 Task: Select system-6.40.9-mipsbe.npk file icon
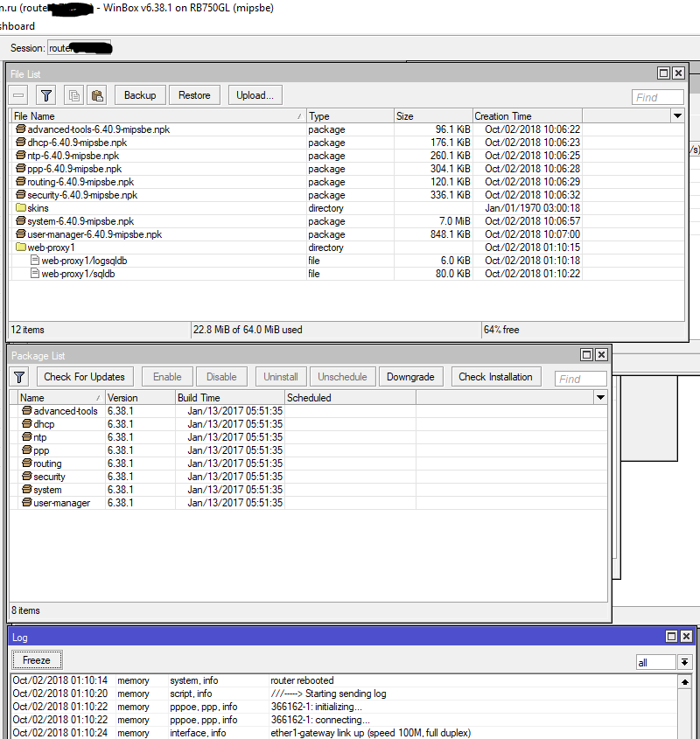tap(21, 220)
